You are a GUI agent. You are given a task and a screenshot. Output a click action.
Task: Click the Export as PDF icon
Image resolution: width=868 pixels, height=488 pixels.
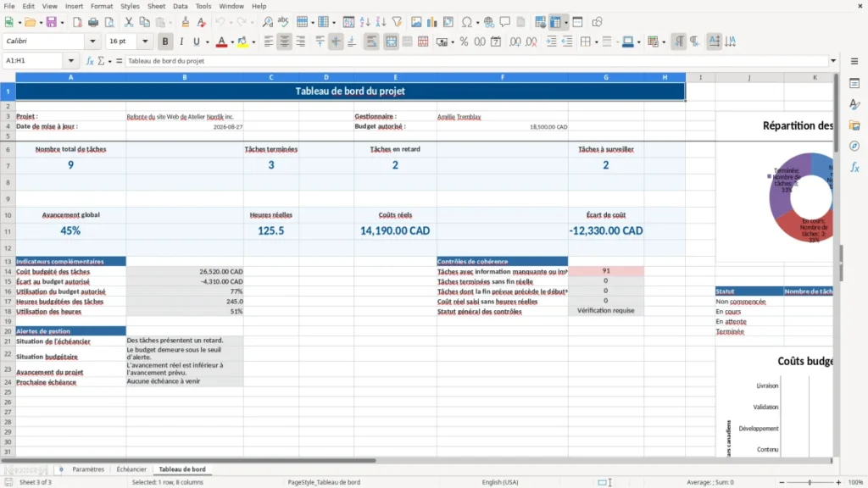coord(77,22)
